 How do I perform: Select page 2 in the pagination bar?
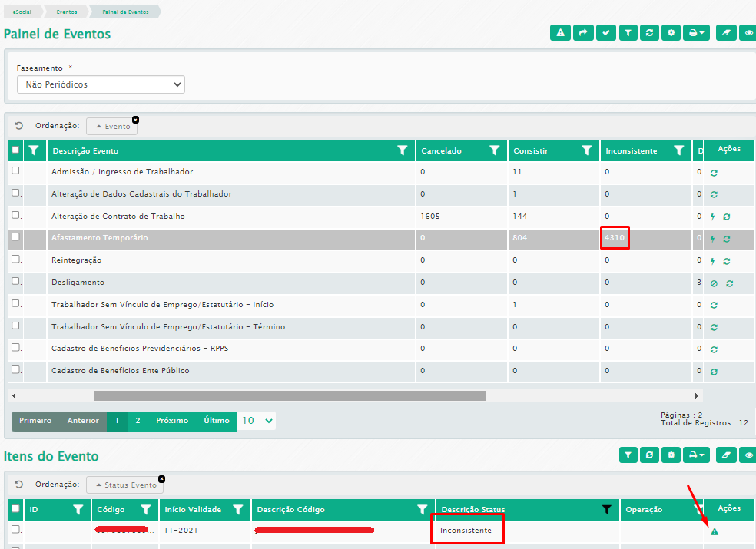(x=138, y=421)
